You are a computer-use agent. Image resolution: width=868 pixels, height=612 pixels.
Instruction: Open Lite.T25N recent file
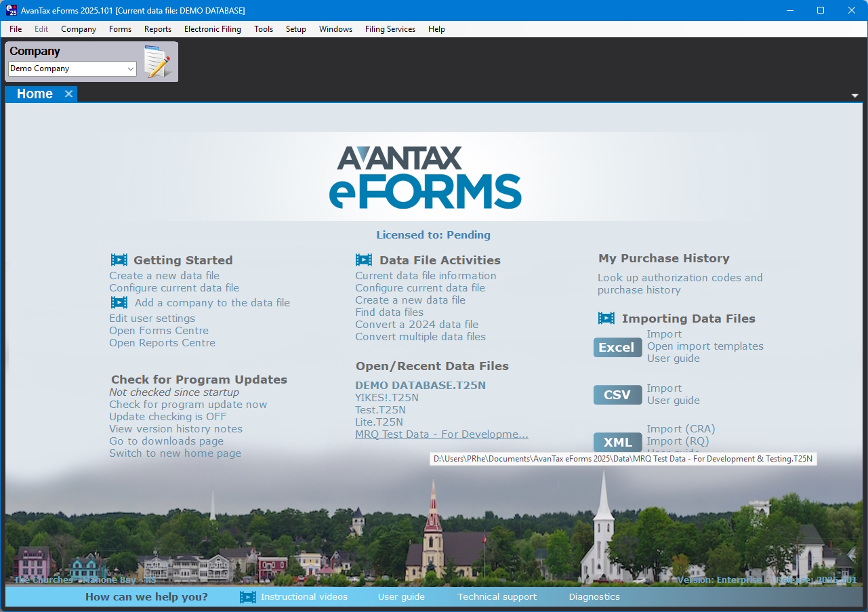[x=379, y=422]
